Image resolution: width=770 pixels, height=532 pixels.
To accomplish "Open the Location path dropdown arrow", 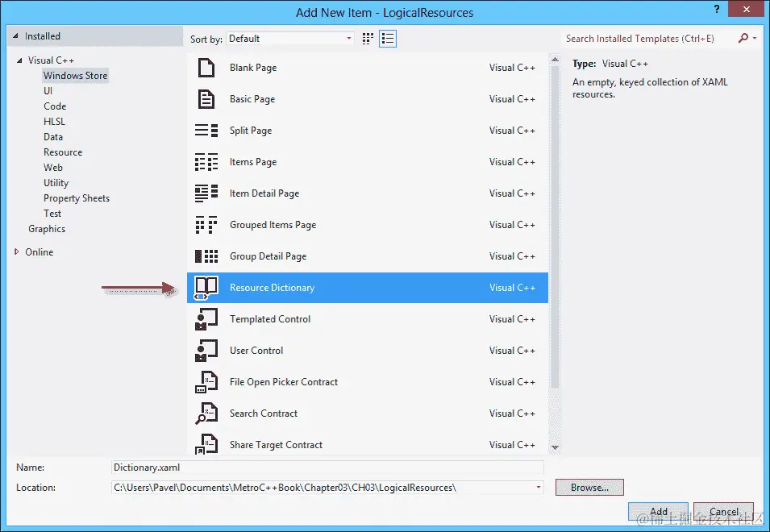I will (x=539, y=488).
